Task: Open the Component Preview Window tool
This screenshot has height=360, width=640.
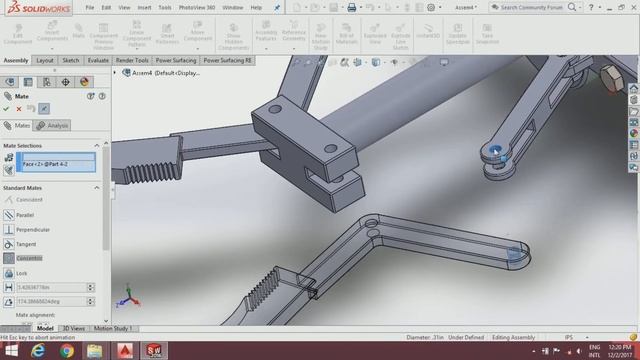Action: [x=104, y=36]
